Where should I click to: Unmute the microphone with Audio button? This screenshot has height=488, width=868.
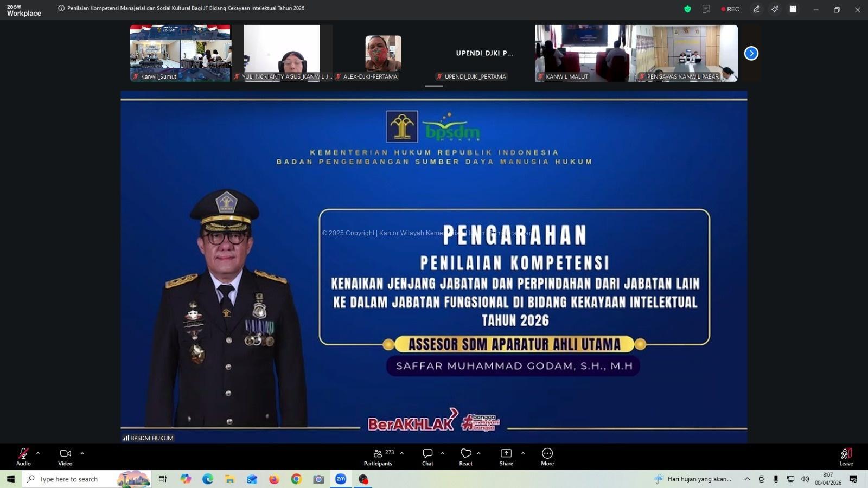(x=23, y=456)
